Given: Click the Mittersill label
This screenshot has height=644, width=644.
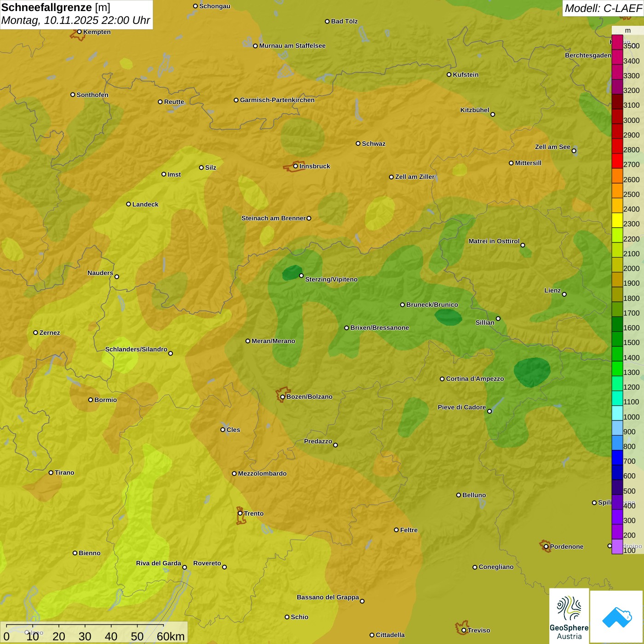Looking at the screenshot, I should click(x=528, y=163).
